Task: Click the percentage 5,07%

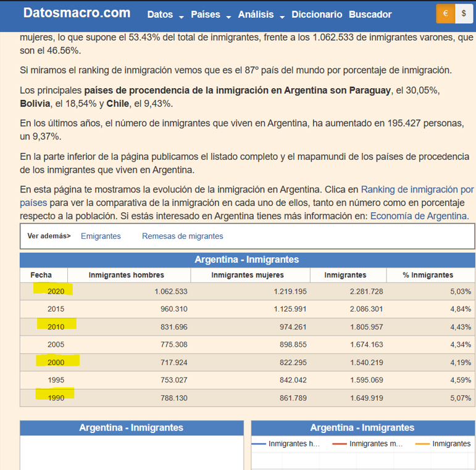Action: tap(461, 398)
